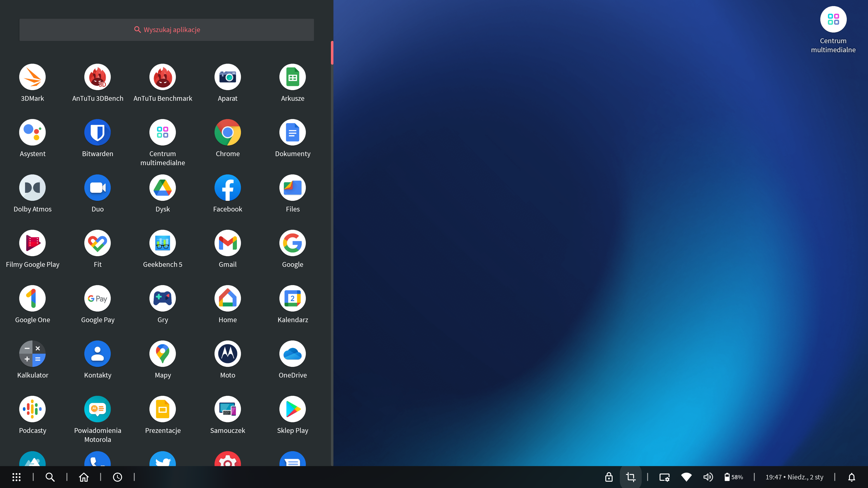Viewport: 868px width, 488px height.
Task: Open the notifications bell
Action: tap(851, 477)
